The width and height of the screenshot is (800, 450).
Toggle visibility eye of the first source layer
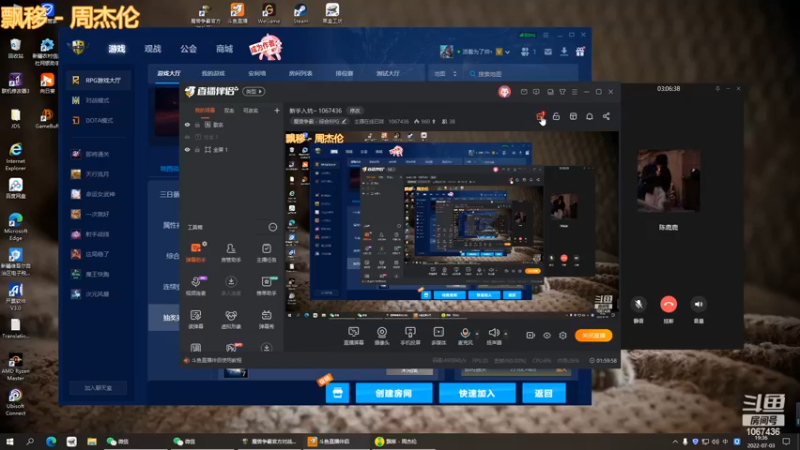187,124
